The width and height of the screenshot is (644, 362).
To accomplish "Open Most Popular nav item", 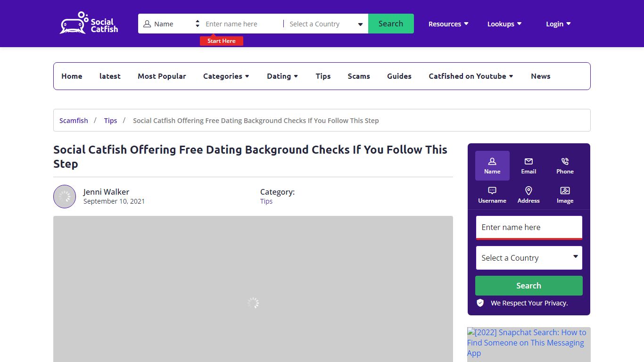I will coord(162,76).
